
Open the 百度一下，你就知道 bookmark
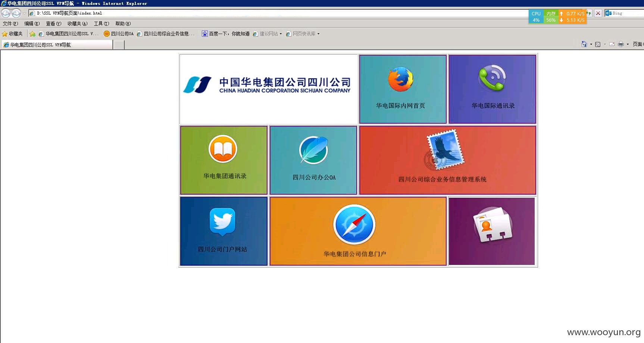[x=226, y=34]
